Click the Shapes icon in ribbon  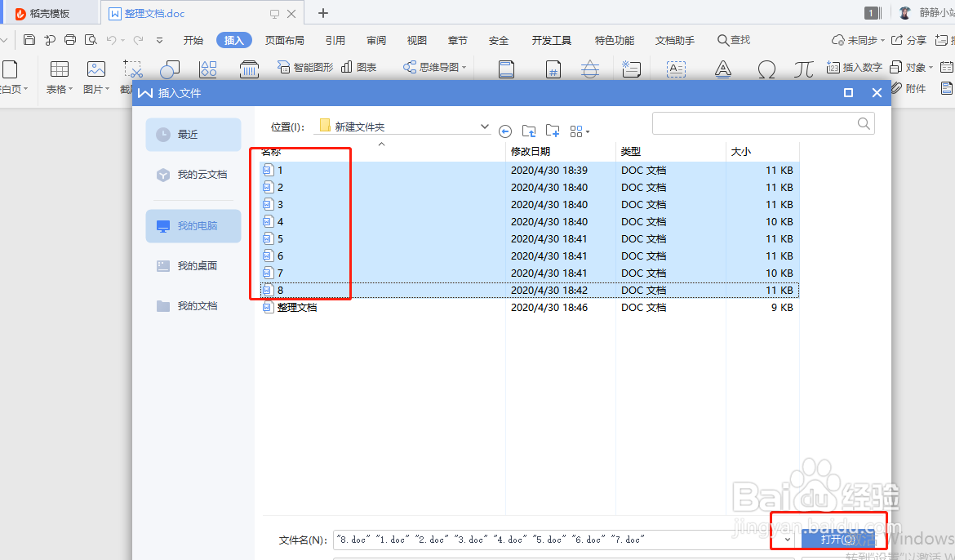(170, 69)
